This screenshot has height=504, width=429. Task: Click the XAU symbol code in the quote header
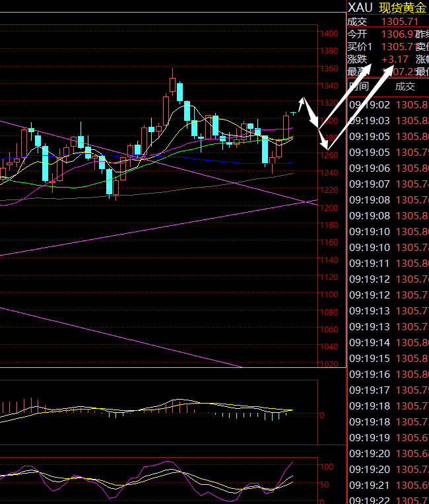[360, 7]
